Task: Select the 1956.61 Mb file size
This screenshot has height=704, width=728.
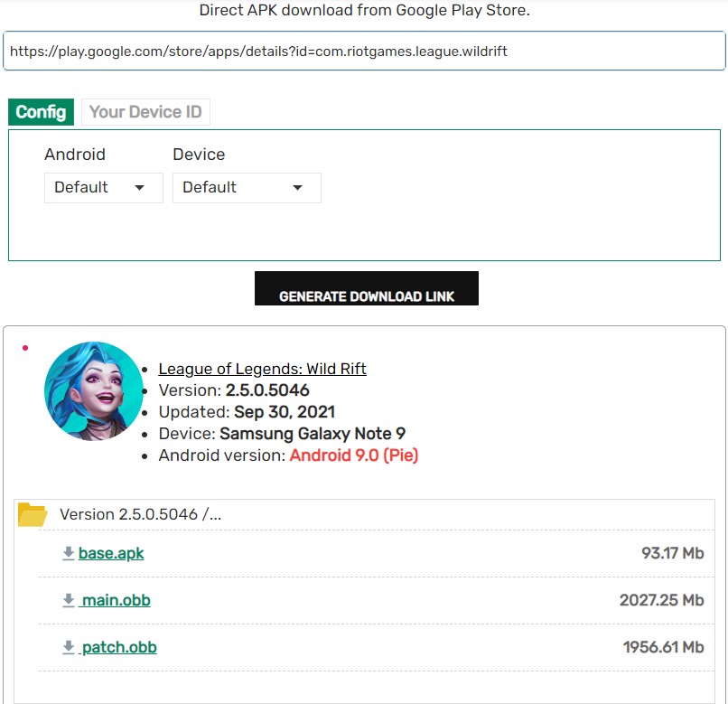Action: (x=664, y=647)
